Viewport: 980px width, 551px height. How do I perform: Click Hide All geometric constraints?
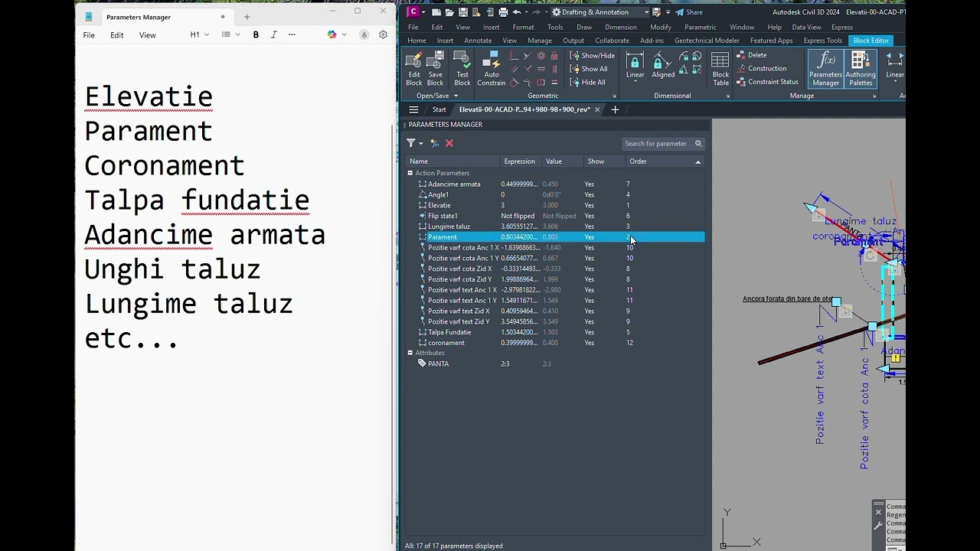(587, 82)
